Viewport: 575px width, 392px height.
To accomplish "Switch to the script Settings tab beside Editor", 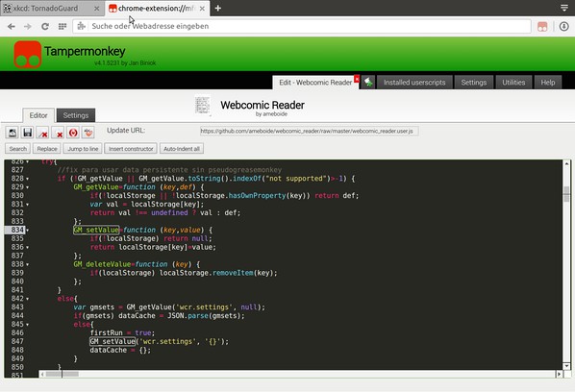I will (76, 115).
